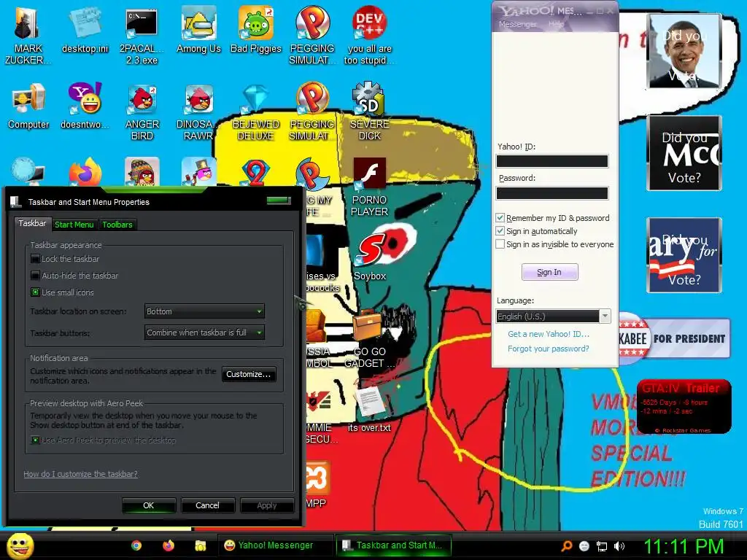Select the Computer desktop icon
Image resolution: width=747 pixels, height=560 pixels.
[28, 106]
